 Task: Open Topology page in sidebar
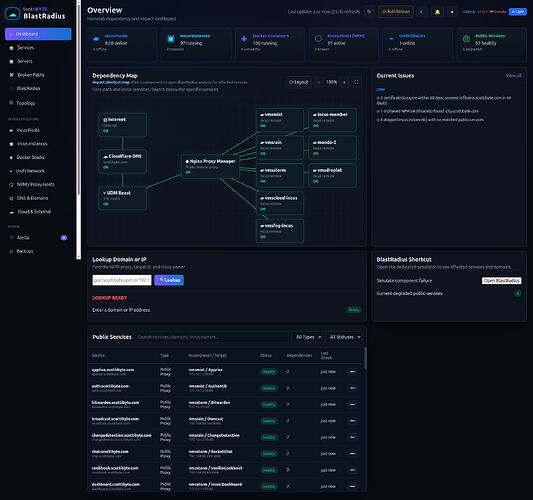coord(26,103)
